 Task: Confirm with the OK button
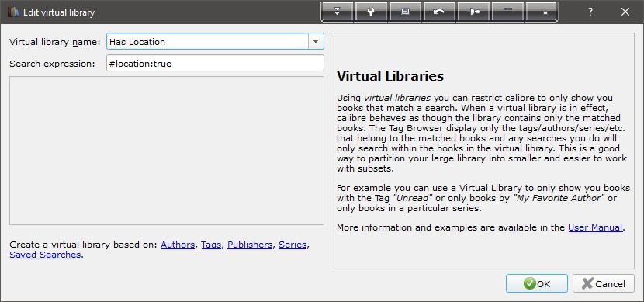[x=537, y=283]
